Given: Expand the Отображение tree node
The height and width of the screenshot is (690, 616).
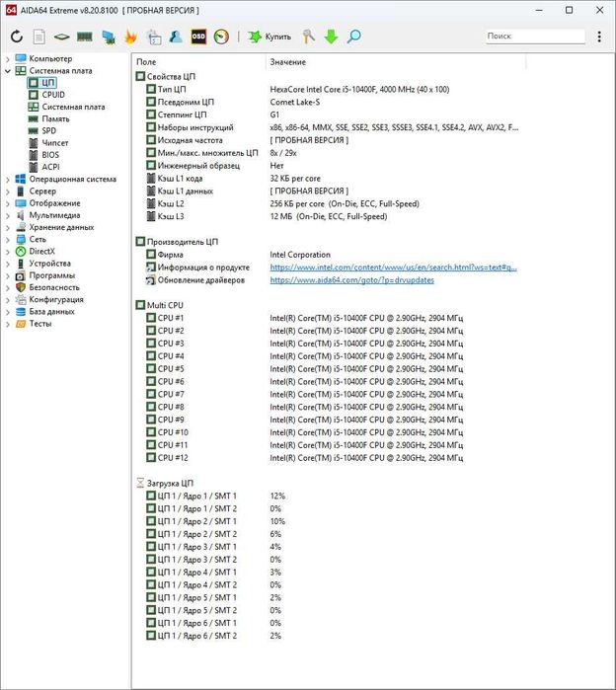Looking at the screenshot, I should [x=8, y=203].
